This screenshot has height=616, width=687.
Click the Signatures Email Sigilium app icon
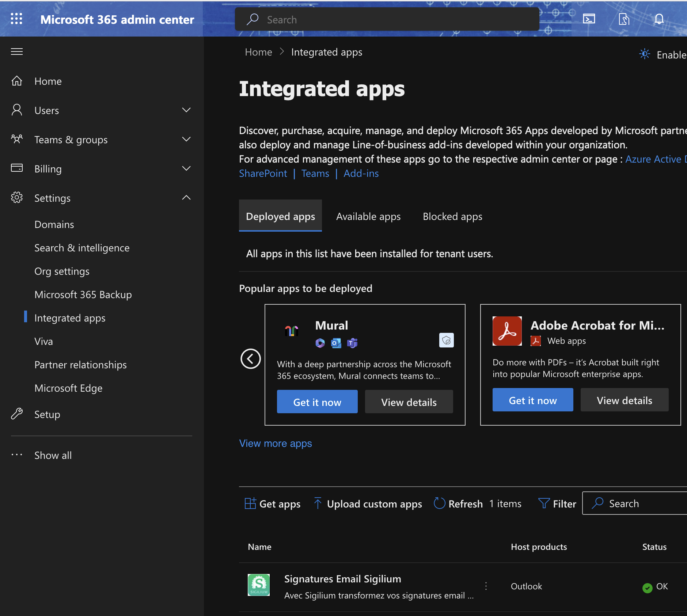(x=259, y=585)
